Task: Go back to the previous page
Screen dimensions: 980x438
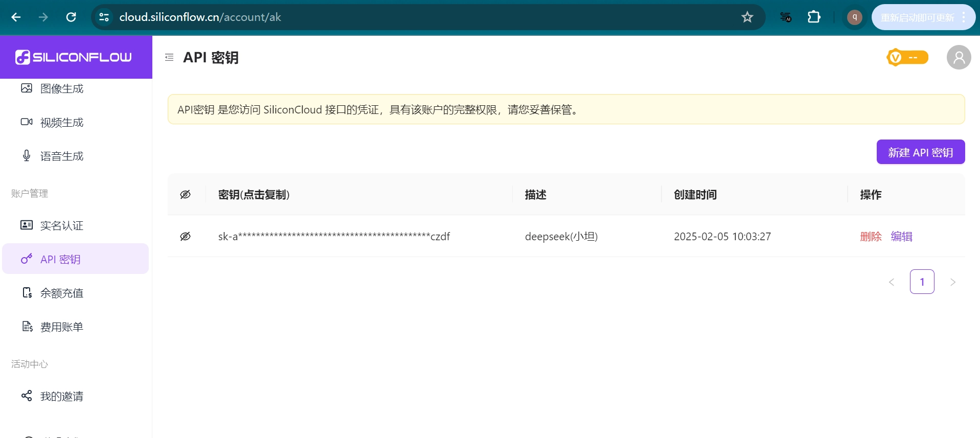Action: [16, 17]
